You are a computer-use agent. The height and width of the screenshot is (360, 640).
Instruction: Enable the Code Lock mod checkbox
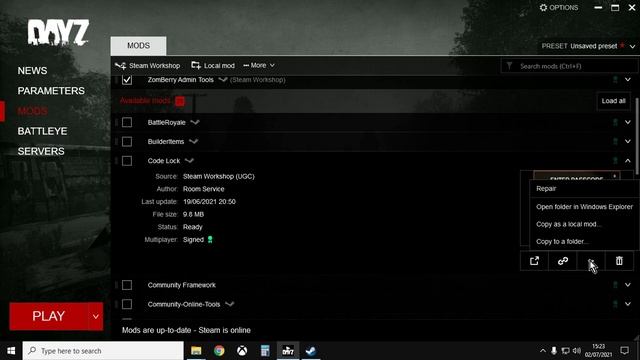127,160
